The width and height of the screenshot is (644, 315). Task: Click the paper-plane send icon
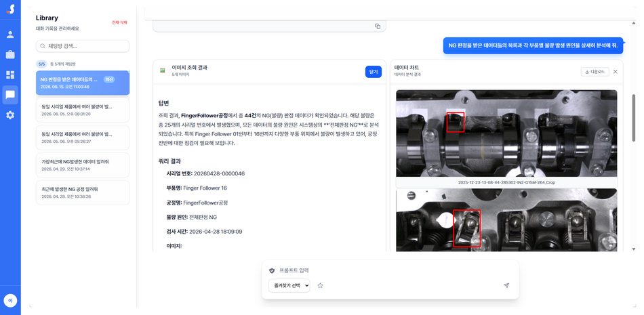pos(506,285)
